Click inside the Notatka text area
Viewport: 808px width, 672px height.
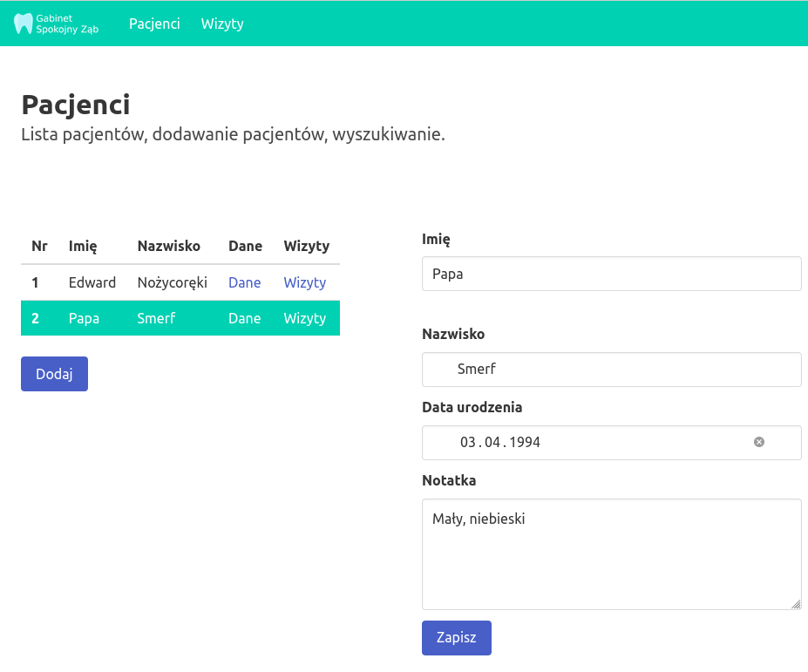tap(610, 553)
